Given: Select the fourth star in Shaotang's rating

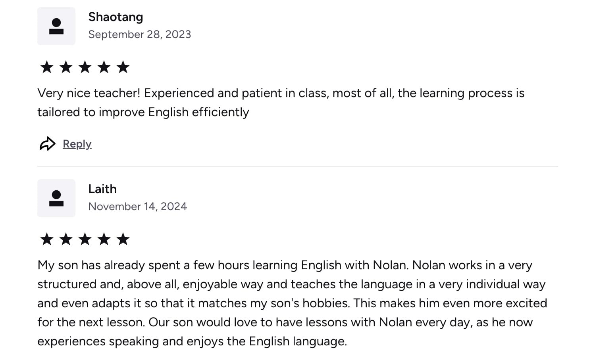Looking at the screenshot, I should point(104,67).
